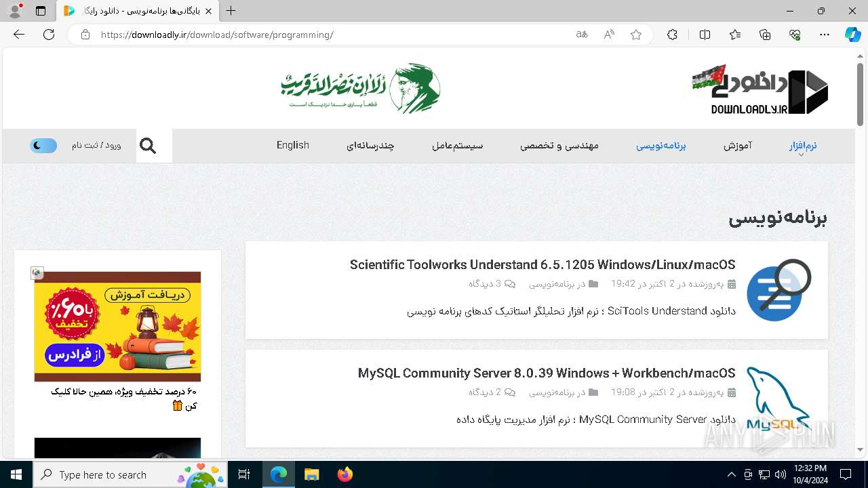Click the ۶۰ درصد تخفیف ad caption
The image size is (868, 488).
click(x=123, y=399)
